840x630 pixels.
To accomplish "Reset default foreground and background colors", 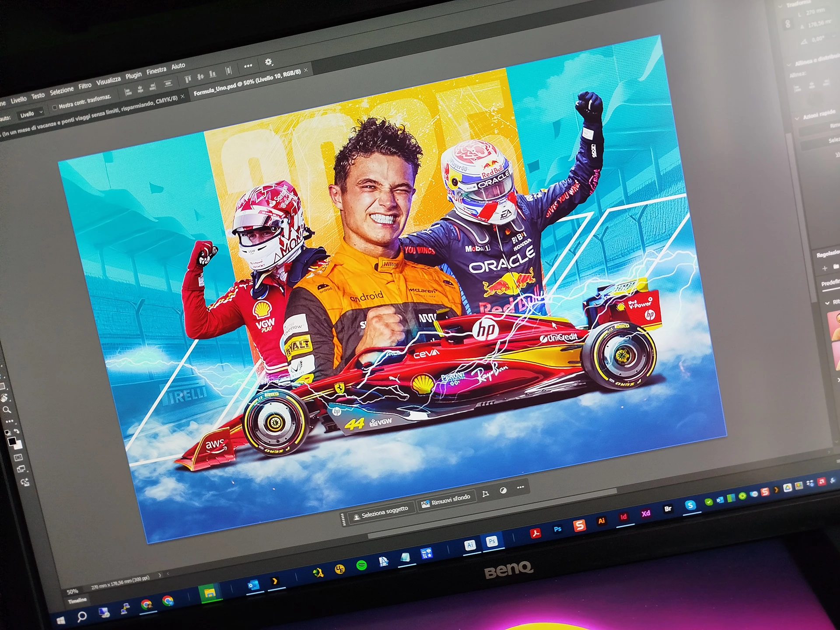I will click(7, 433).
